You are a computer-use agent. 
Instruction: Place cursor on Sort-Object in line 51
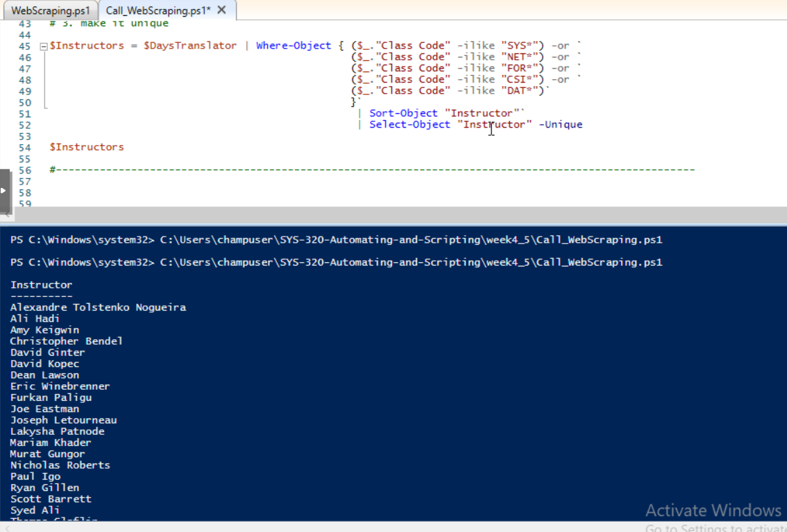(x=403, y=113)
